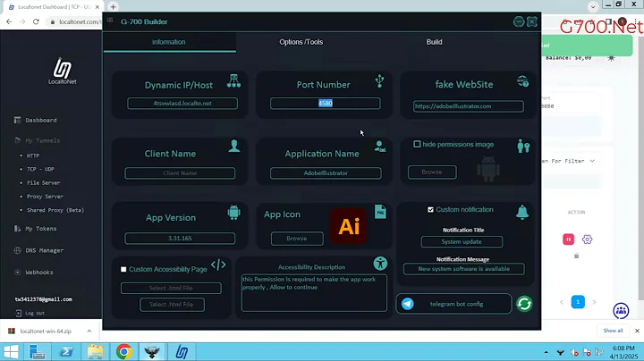Click the upper Select .html File field
The width and height of the screenshot is (644, 361).
171,288
